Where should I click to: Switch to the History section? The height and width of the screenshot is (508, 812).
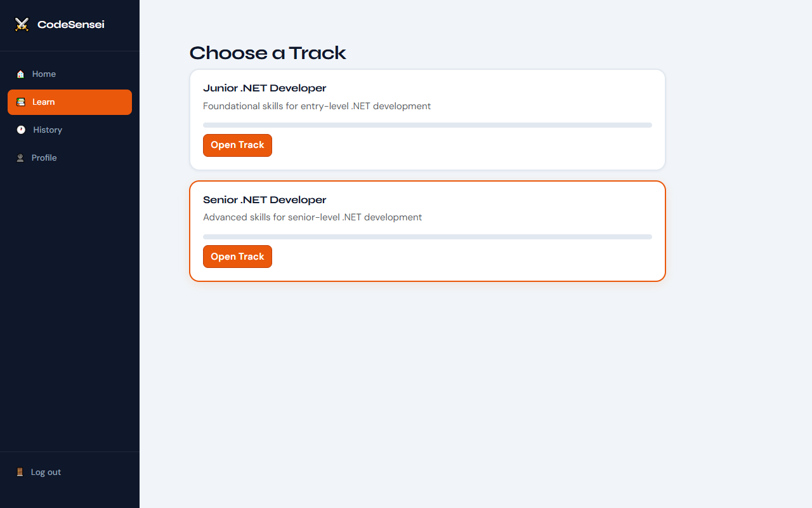[48, 130]
